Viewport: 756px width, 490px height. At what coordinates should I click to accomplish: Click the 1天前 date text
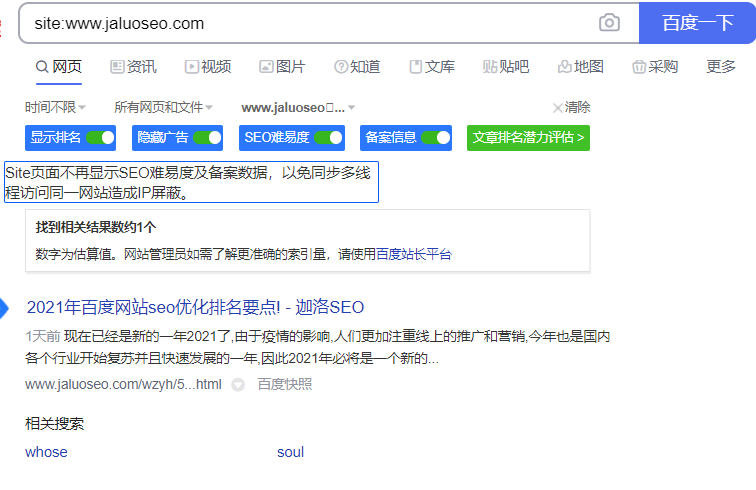tap(42, 337)
